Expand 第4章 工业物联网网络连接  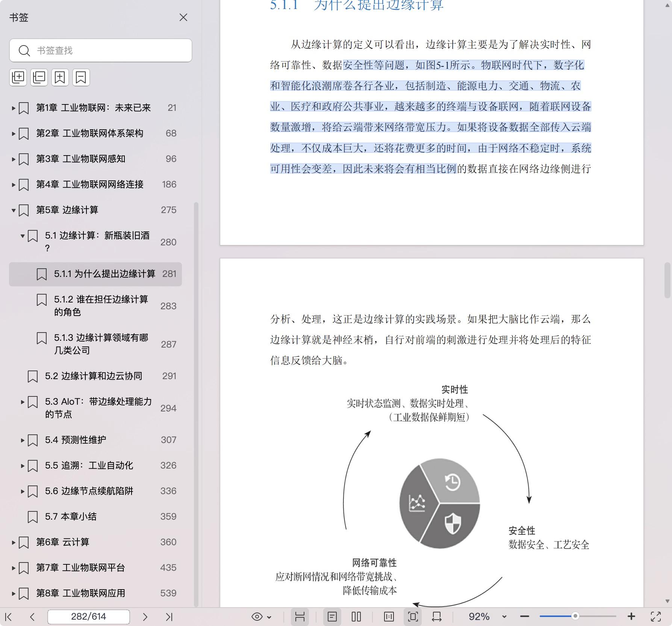click(x=14, y=185)
